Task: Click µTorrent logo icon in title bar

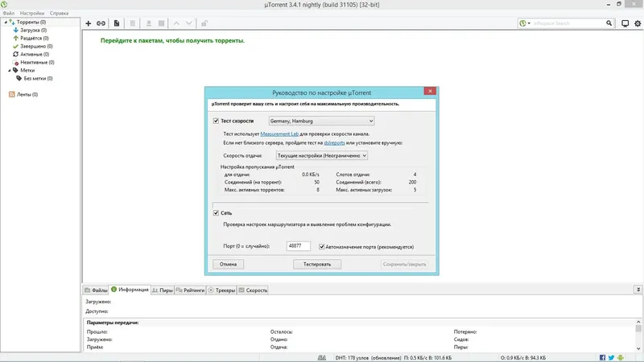Action: point(4,5)
